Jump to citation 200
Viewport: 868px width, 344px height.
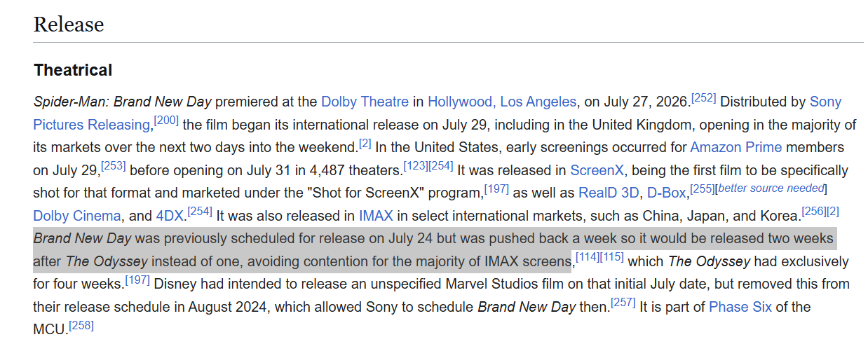(x=166, y=121)
